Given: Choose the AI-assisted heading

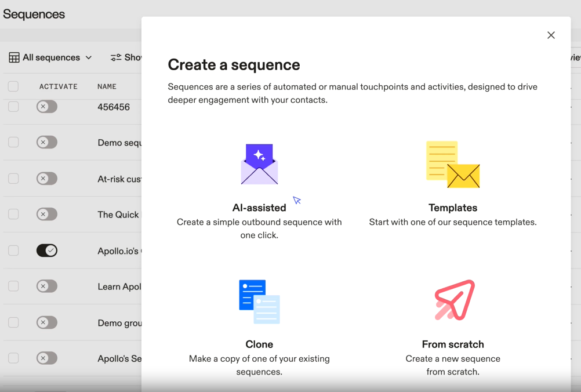Looking at the screenshot, I should (259, 208).
